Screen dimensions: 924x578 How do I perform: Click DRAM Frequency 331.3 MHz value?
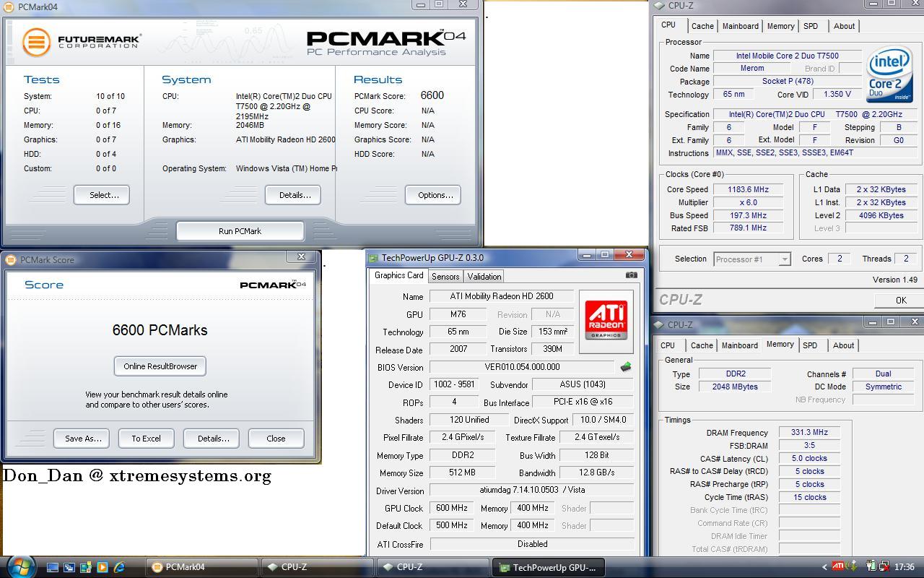click(x=809, y=432)
